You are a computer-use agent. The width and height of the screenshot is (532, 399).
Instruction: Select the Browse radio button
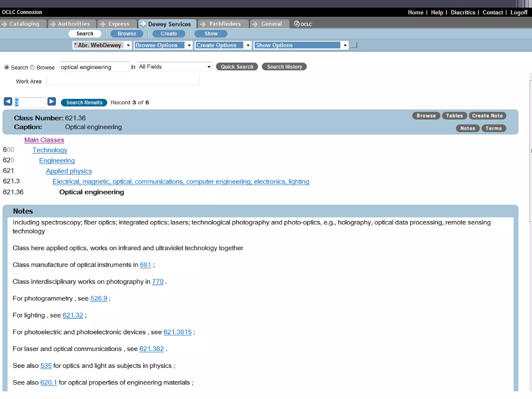point(32,68)
